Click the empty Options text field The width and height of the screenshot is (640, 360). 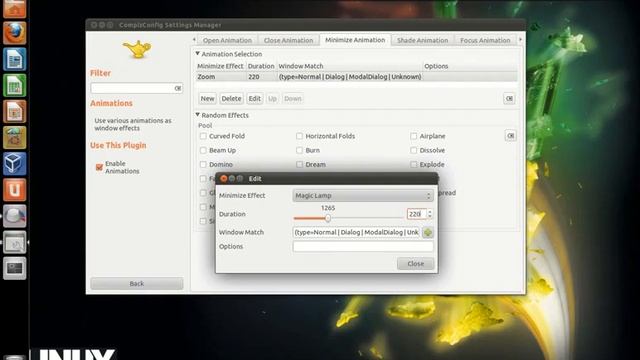click(363, 247)
